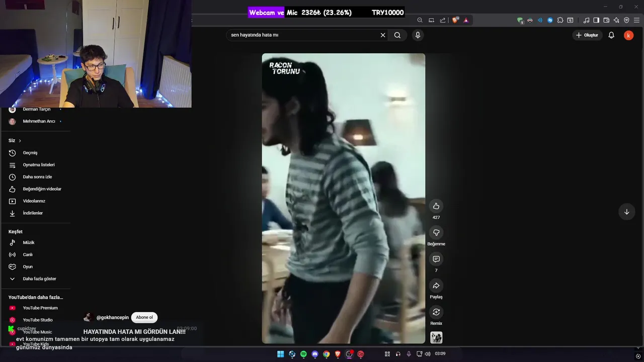
Task: Open Geçmiş in the sidebar
Action: (35, 153)
